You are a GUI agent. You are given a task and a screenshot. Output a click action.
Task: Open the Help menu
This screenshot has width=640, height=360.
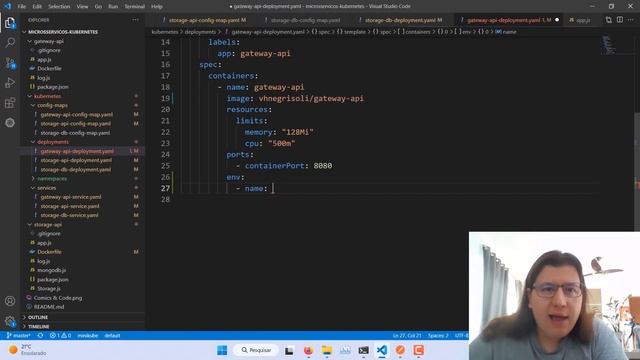157,7
